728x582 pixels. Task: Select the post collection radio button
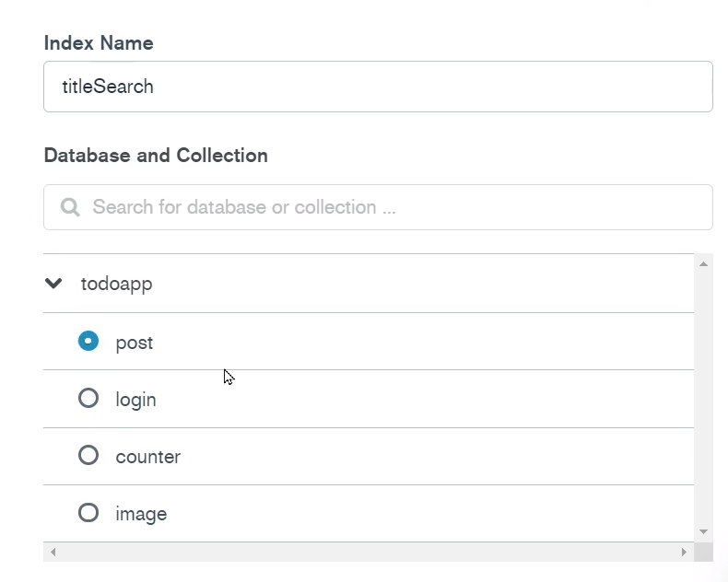click(x=88, y=341)
